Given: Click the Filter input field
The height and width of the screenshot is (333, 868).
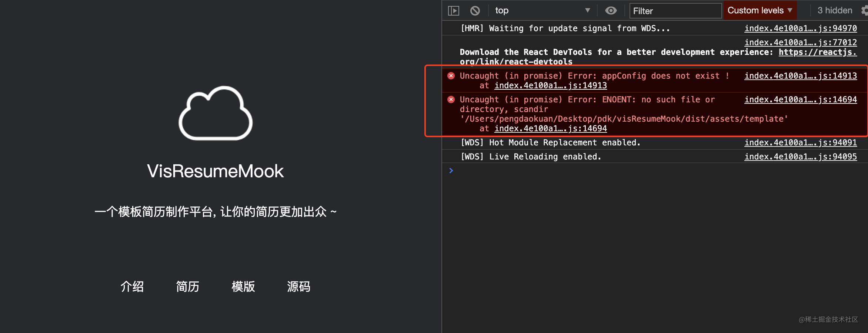Looking at the screenshot, I should click(675, 11).
